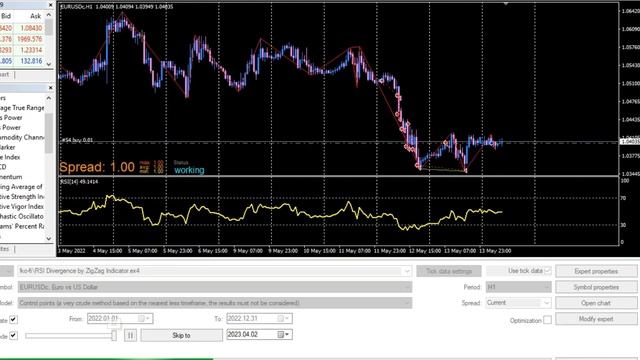Select Commodity Channel Index indicator in Navigator
This screenshot has height=360, width=640.
coord(22,138)
